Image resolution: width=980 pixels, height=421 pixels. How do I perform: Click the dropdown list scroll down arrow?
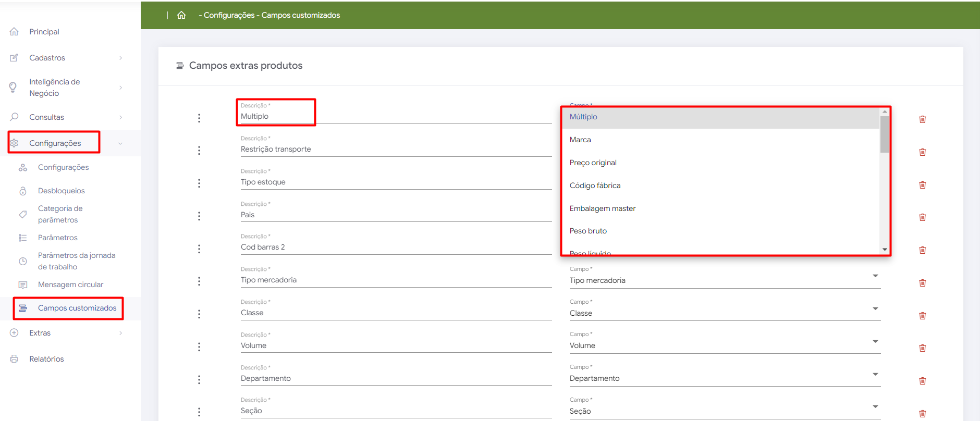885,250
